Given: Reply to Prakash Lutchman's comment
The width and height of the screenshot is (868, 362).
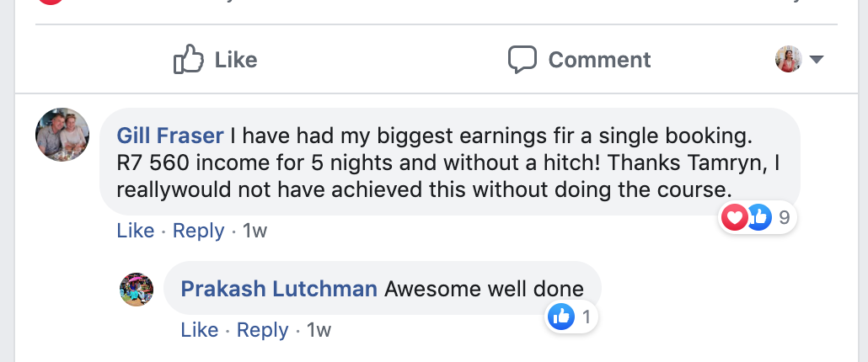Looking at the screenshot, I should [x=262, y=330].
